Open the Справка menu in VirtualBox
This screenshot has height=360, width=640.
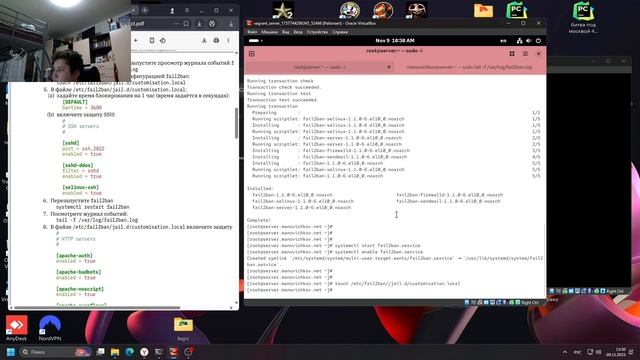click(x=340, y=32)
